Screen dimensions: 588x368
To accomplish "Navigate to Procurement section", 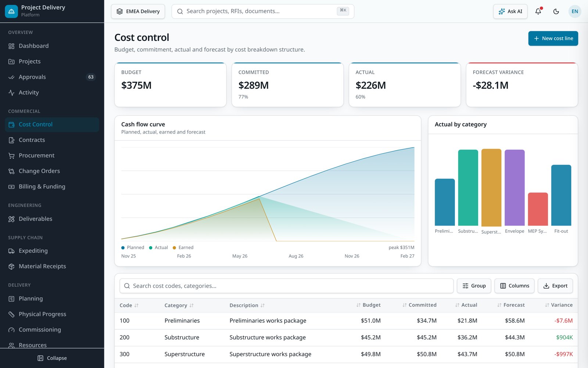I will click(52, 156).
